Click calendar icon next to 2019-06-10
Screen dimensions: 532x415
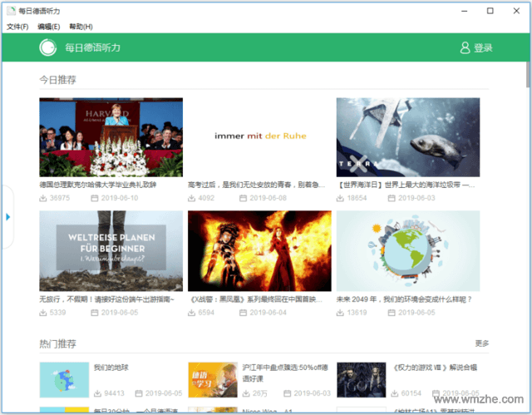point(95,198)
